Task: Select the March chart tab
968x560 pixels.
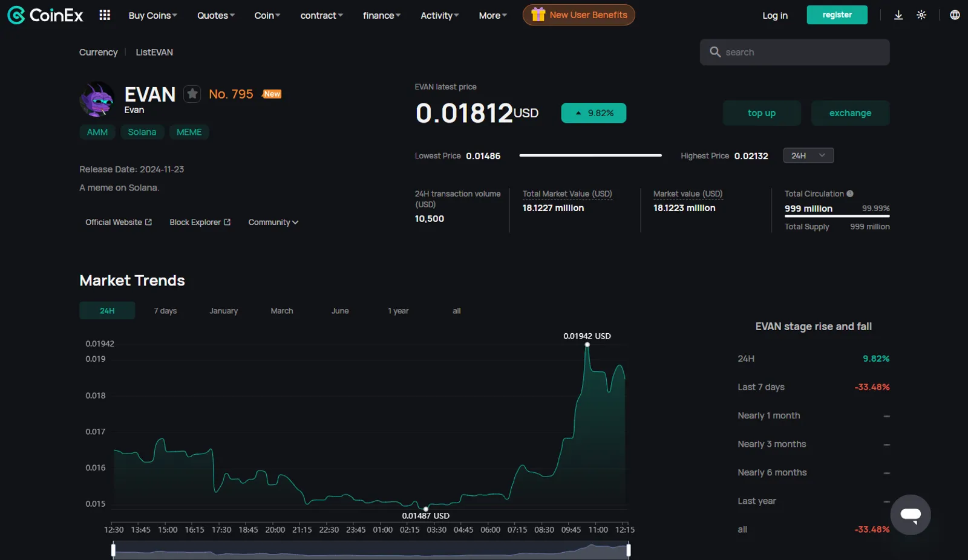Action: (282, 310)
